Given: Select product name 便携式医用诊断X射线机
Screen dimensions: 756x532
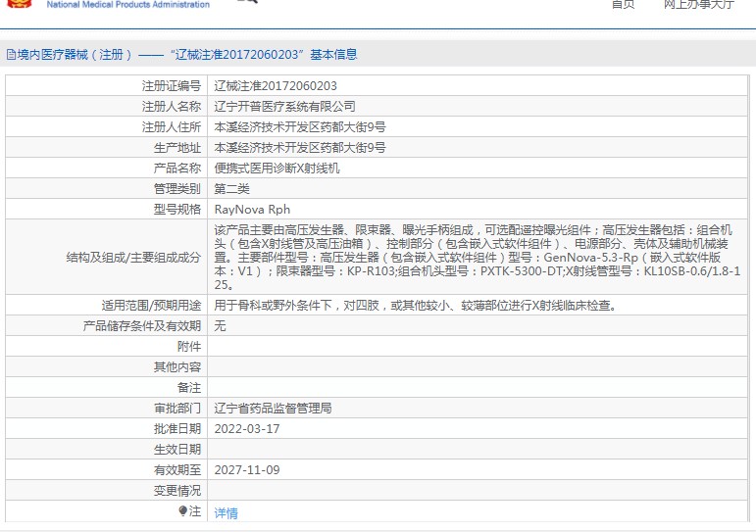Looking at the screenshot, I should pyautogui.click(x=277, y=169).
